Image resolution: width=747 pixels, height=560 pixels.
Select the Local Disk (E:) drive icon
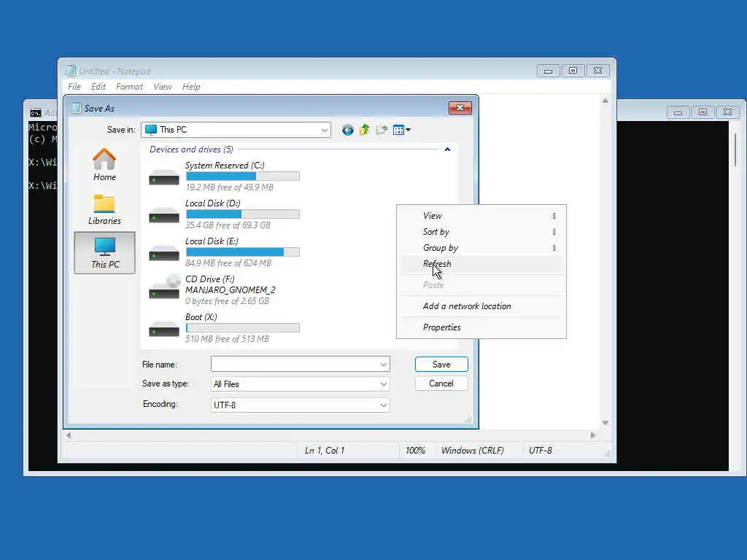click(164, 253)
